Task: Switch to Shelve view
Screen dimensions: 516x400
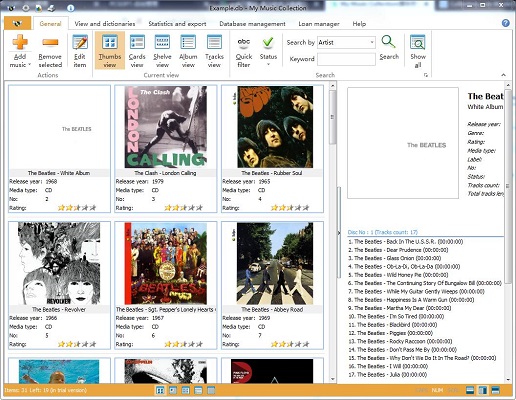Action: 162,51
